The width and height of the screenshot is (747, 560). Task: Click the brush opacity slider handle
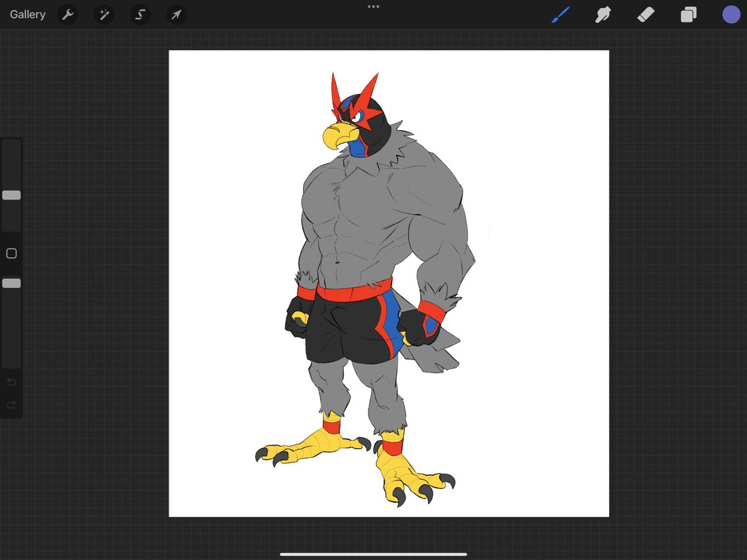pyautogui.click(x=11, y=283)
